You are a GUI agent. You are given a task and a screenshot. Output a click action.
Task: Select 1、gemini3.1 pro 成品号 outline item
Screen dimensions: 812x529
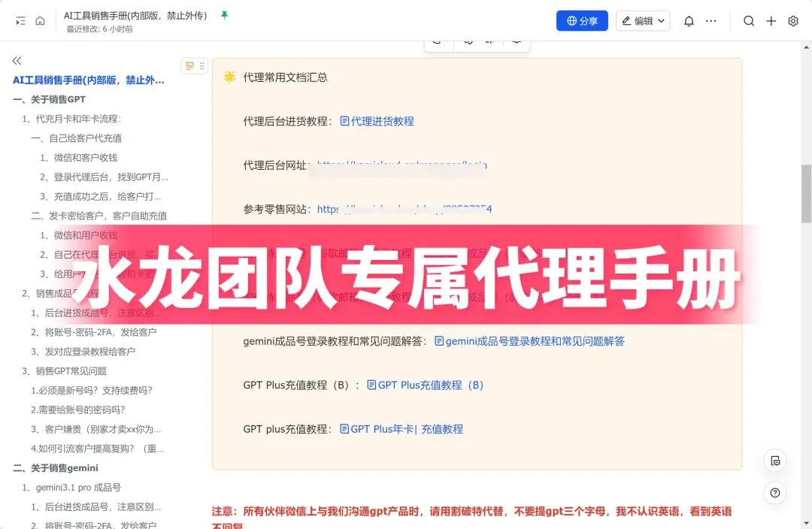[71, 488]
